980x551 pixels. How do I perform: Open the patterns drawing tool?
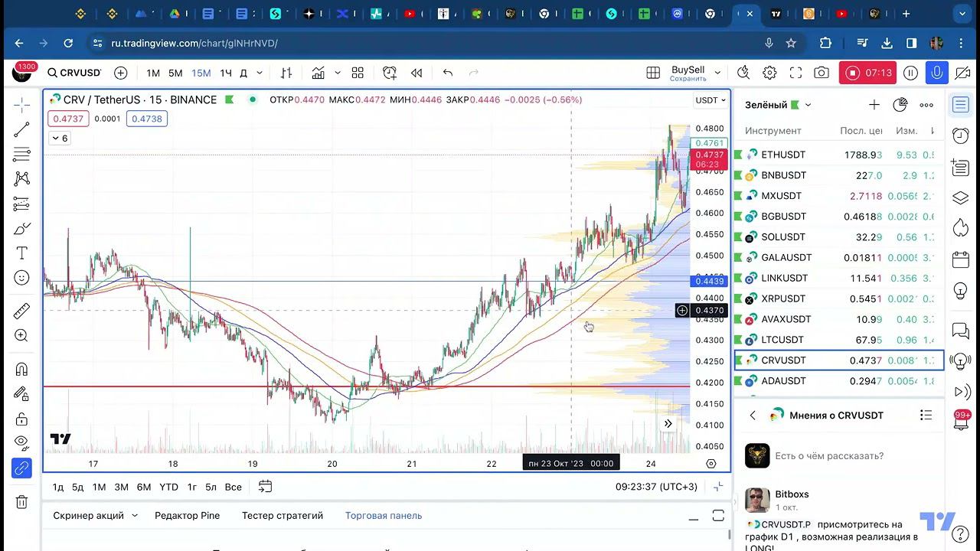pos(21,178)
